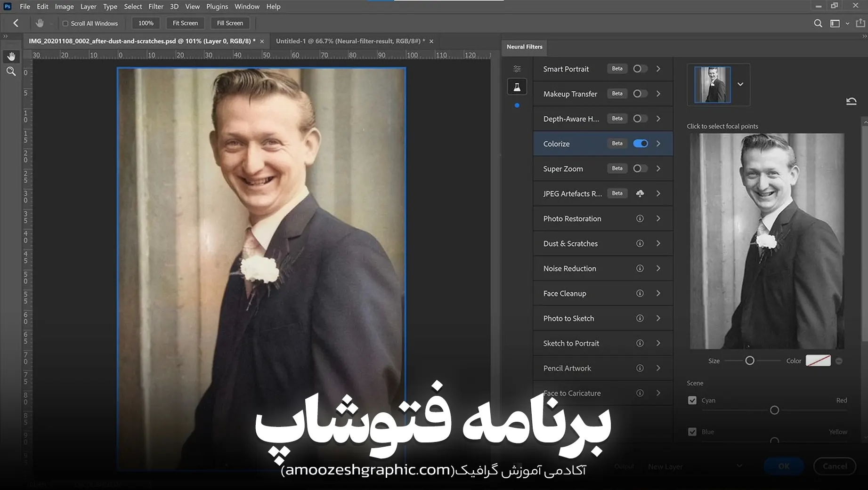Expand Noise Reduction chevron arrow
This screenshot has width=868, height=490.
658,268
